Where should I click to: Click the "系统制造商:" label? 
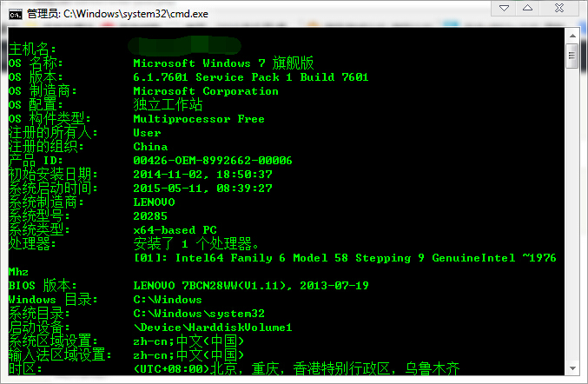(46, 202)
